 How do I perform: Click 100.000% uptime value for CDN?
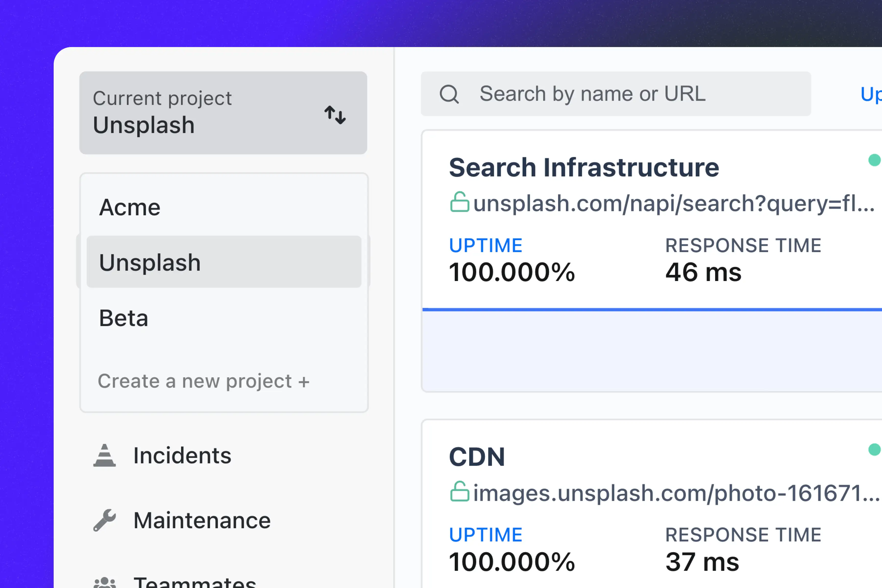tap(512, 562)
